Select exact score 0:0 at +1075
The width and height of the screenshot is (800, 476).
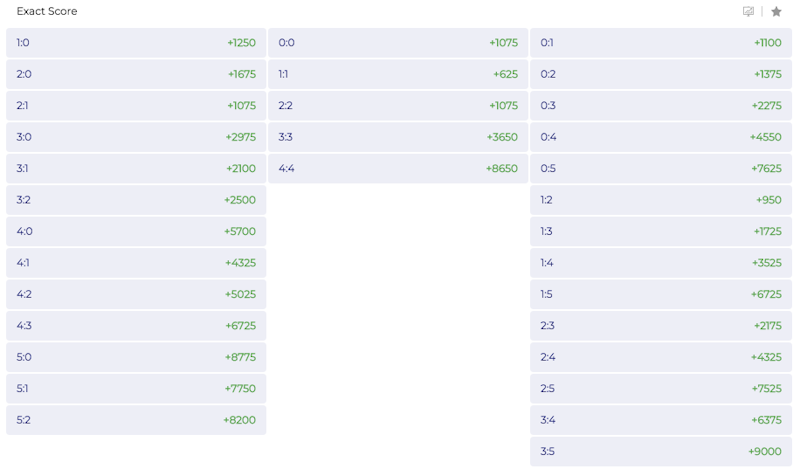pyautogui.click(x=398, y=43)
